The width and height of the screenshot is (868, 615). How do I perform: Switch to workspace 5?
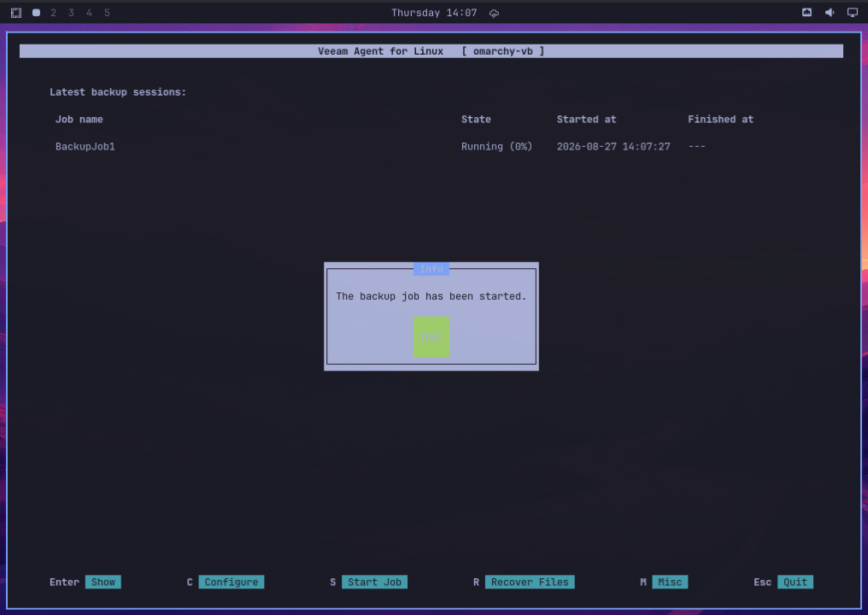tap(107, 13)
